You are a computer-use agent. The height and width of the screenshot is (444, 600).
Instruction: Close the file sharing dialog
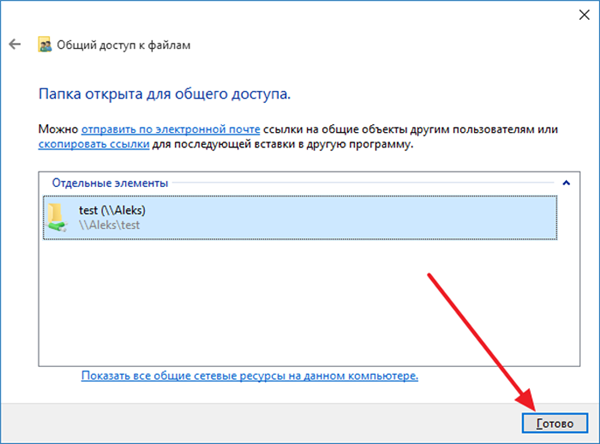584,15
